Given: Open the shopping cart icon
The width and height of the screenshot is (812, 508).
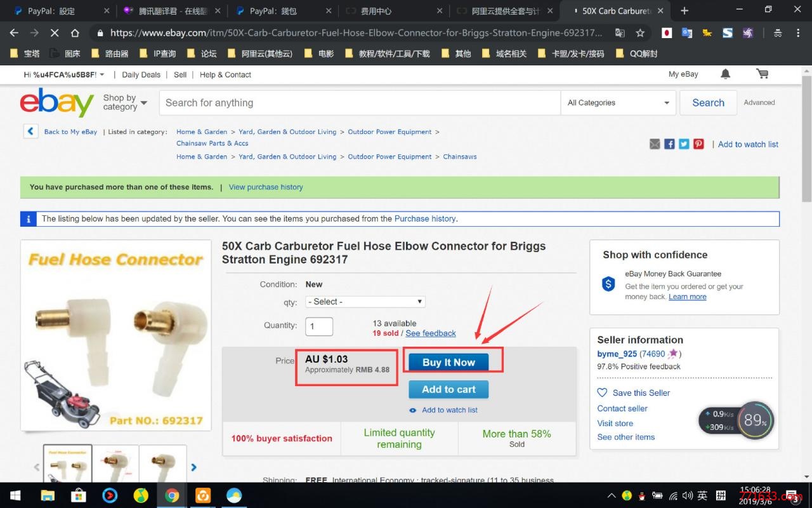Looking at the screenshot, I should 762,74.
